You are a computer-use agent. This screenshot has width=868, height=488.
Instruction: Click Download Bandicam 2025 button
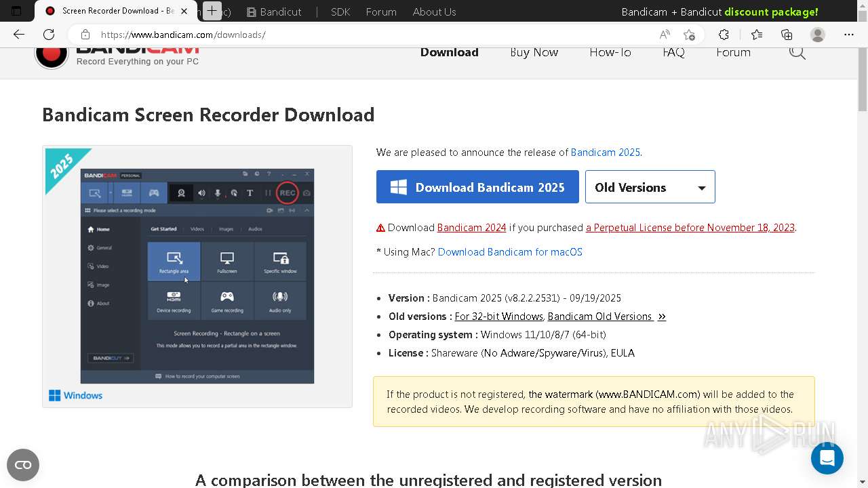point(477,187)
